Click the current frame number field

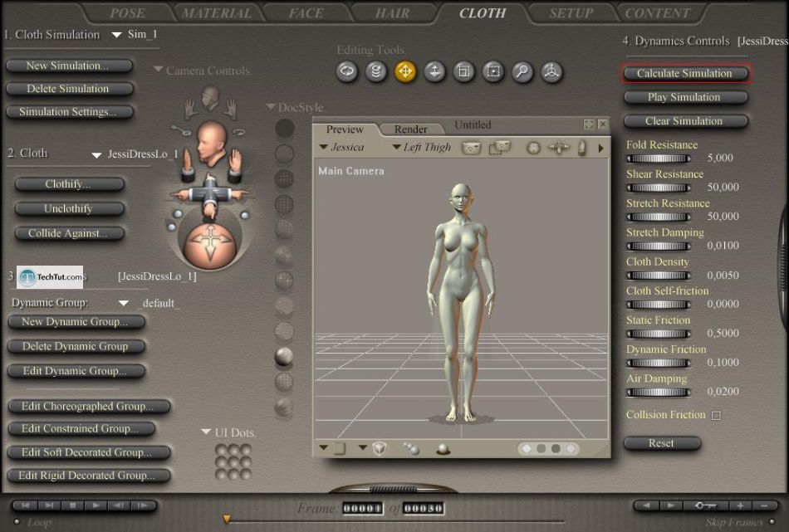(361, 509)
